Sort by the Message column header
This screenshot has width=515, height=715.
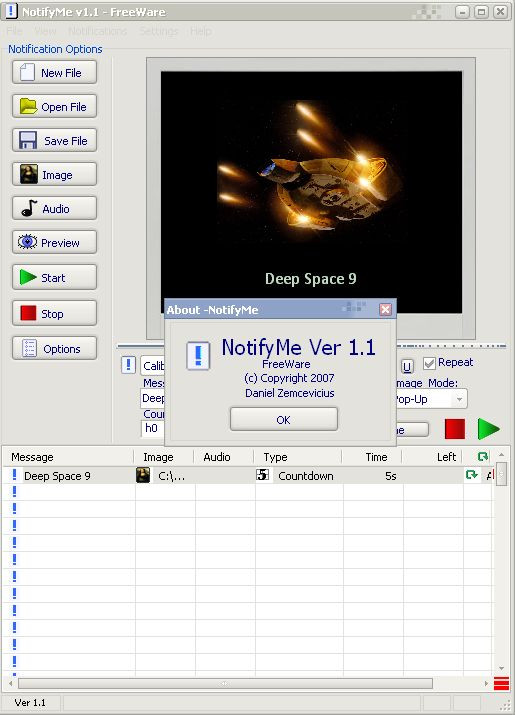(x=68, y=457)
